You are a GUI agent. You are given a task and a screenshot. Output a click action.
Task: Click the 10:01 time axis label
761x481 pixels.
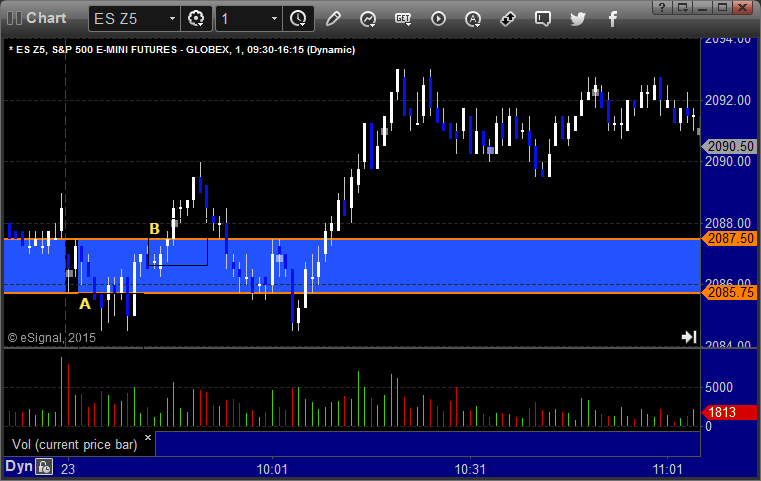click(272, 469)
